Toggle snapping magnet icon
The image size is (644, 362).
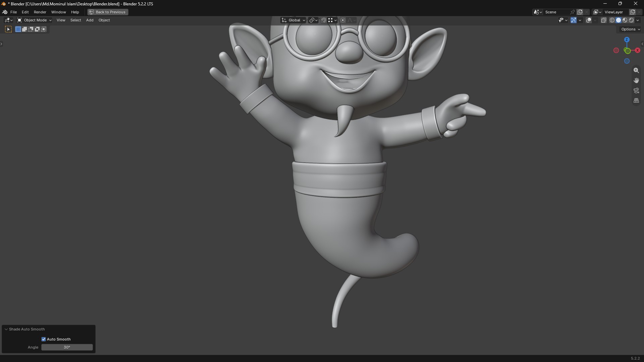coord(324,20)
